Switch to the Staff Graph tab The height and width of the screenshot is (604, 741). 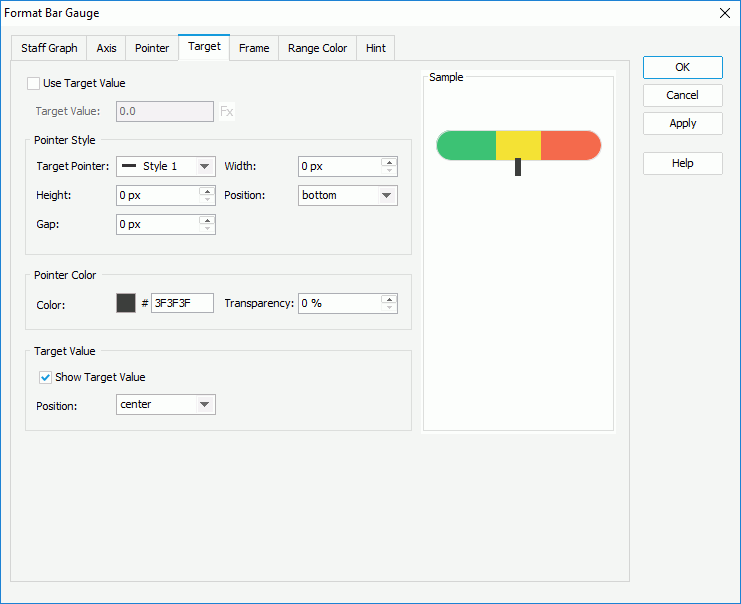coord(49,48)
